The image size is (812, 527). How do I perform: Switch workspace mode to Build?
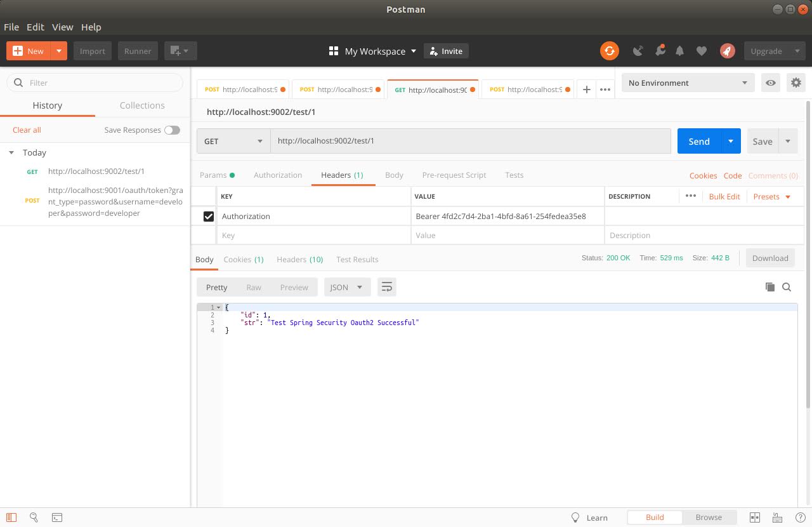coord(655,517)
